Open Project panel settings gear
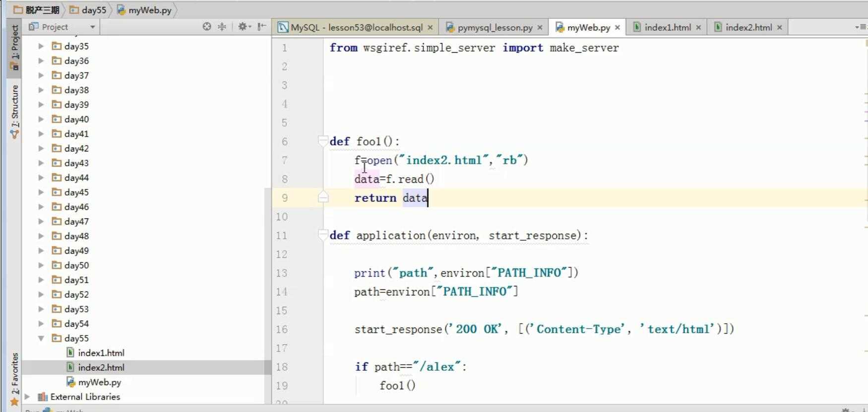The image size is (868, 412). 244,27
